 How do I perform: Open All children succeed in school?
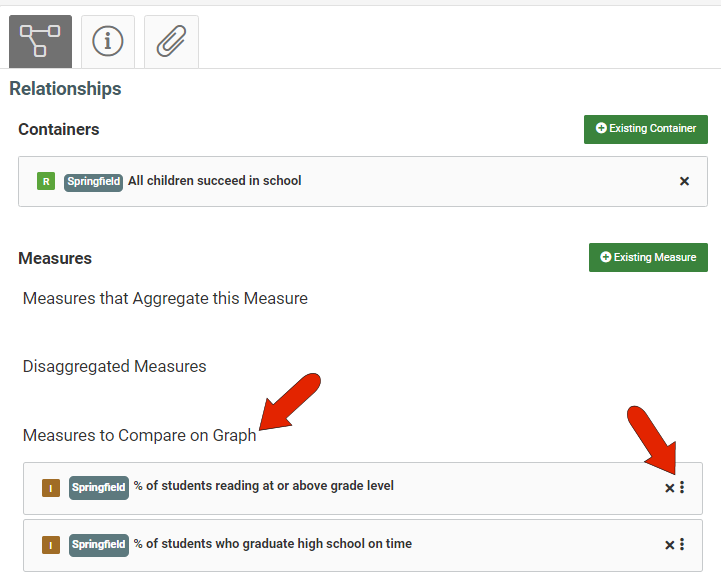[x=215, y=181]
